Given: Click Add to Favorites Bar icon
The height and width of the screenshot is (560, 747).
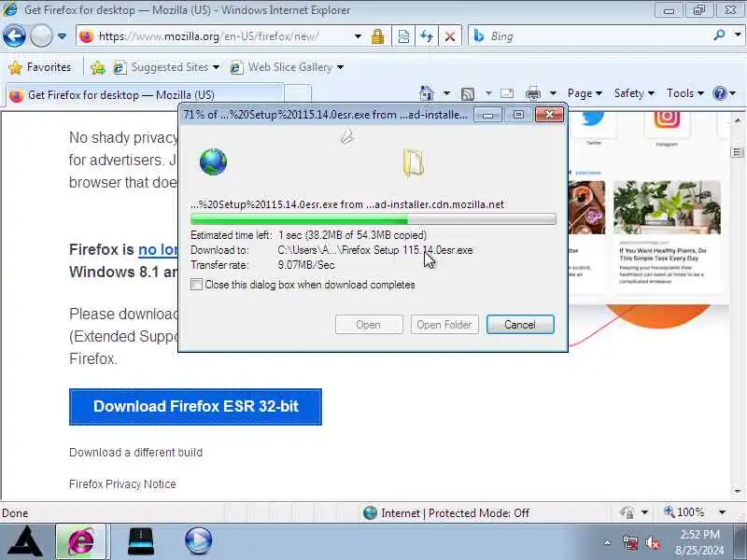Looking at the screenshot, I should (98, 67).
